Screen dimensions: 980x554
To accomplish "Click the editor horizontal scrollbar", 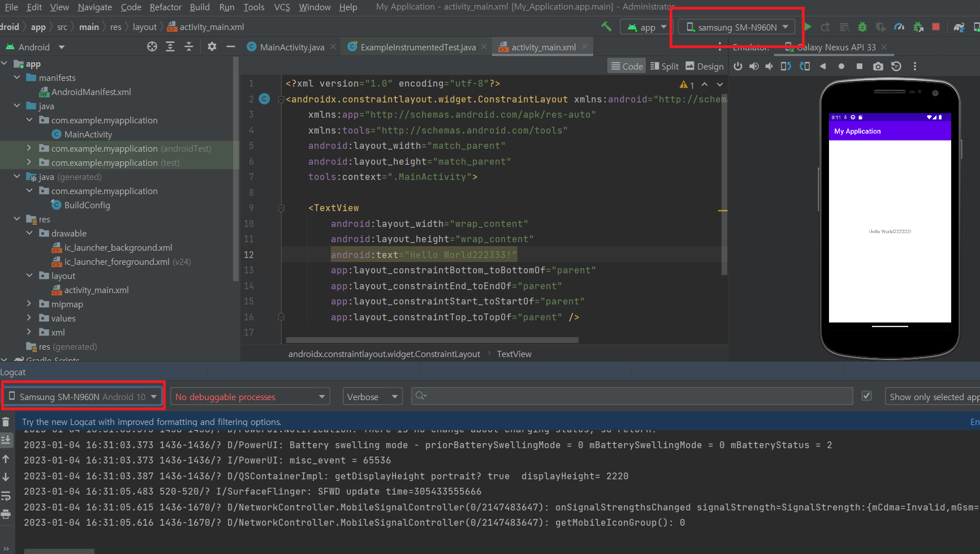I will 432,340.
